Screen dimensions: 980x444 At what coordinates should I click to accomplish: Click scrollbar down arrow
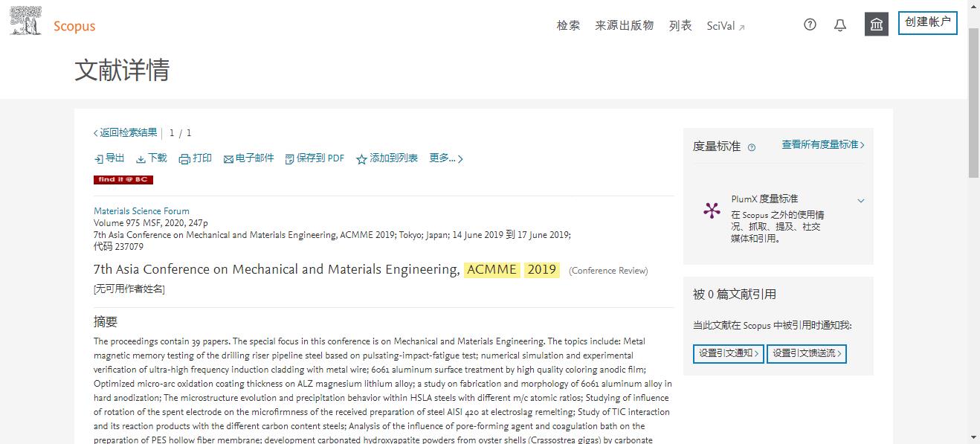[973, 437]
